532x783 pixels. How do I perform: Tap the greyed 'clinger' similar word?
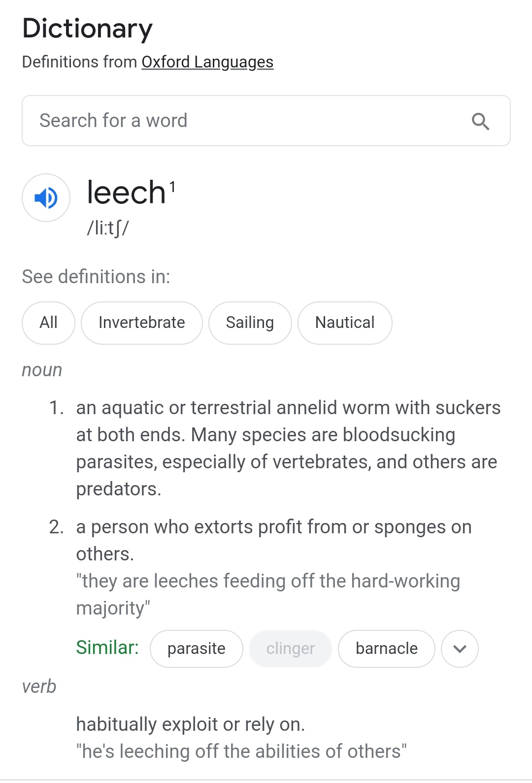click(290, 649)
